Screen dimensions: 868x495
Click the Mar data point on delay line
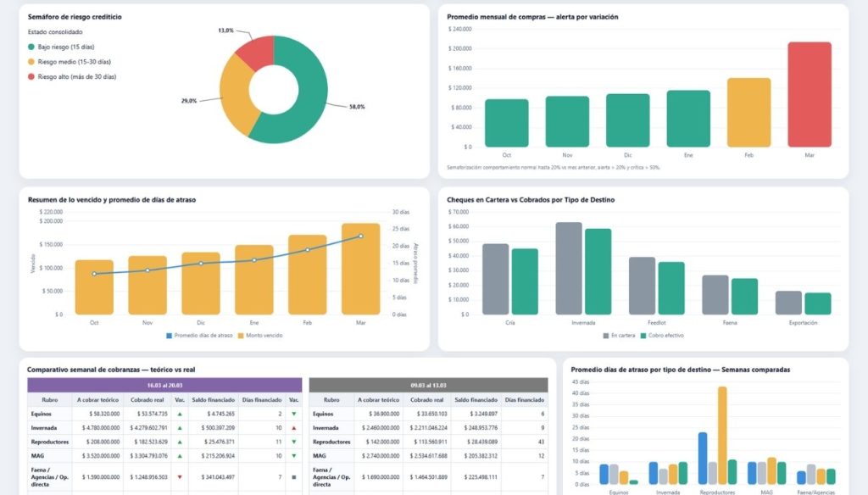pos(360,236)
